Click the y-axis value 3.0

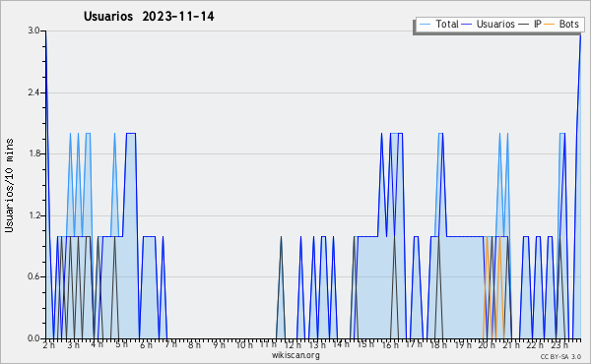tap(33, 30)
